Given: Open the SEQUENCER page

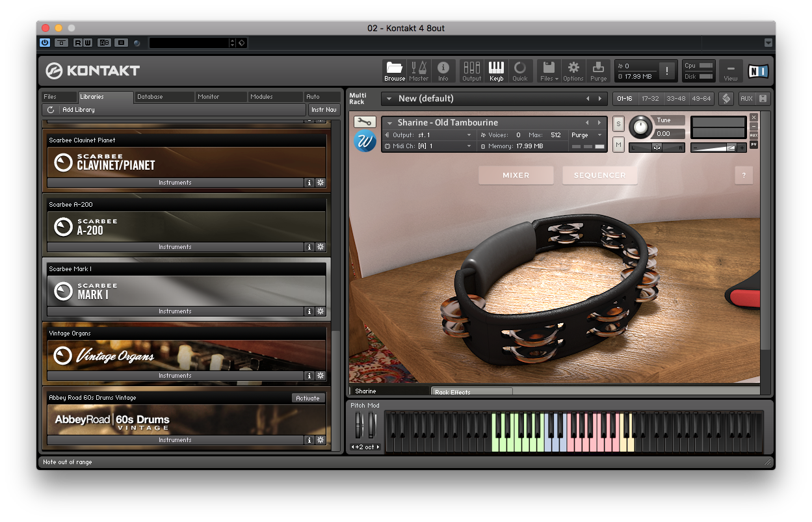Looking at the screenshot, I should pyautogui.click(x=600, y=175).
